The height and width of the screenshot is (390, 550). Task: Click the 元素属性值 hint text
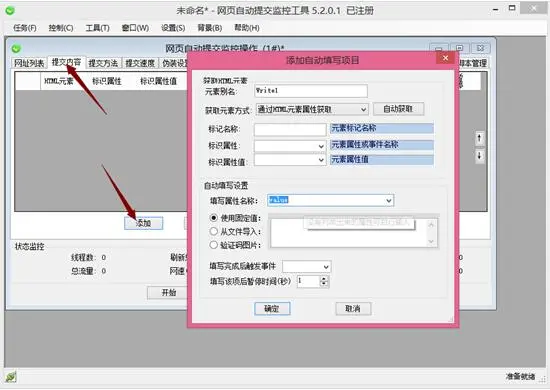click(x=350, y=159)
